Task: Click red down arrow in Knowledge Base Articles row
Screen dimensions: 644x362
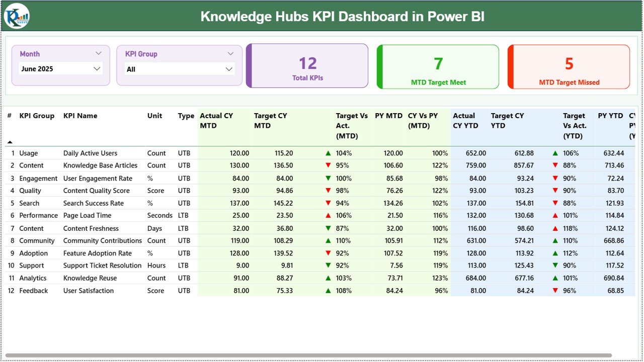Action: (328, 165)
